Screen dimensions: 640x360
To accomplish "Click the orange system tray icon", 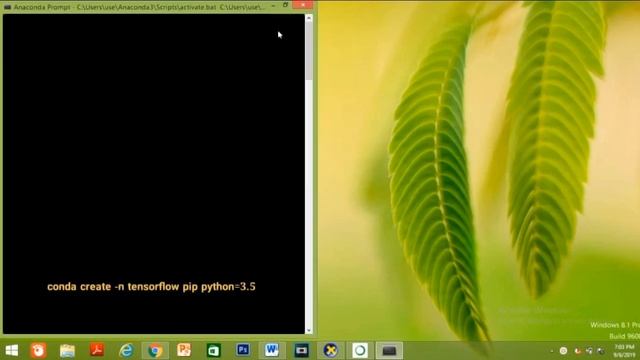I will click(x=577, y=351).
